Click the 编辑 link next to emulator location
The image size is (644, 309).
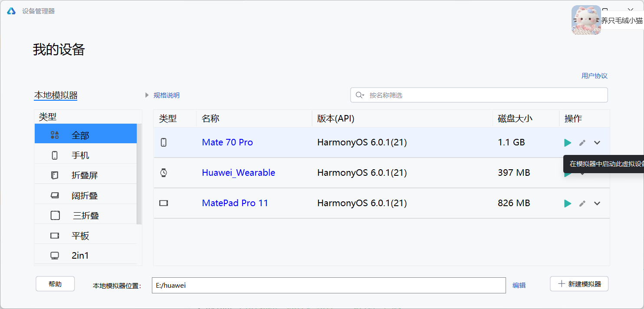[519, 285]
